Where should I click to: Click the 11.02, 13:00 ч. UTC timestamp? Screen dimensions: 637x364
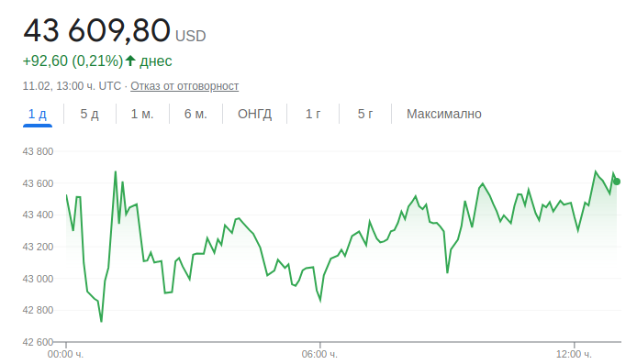tap(72, 86)
